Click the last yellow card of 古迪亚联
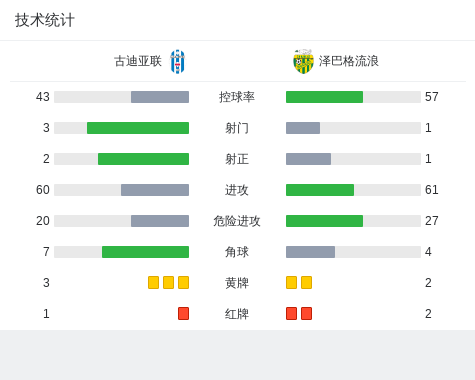 click(x=183, y=282)
